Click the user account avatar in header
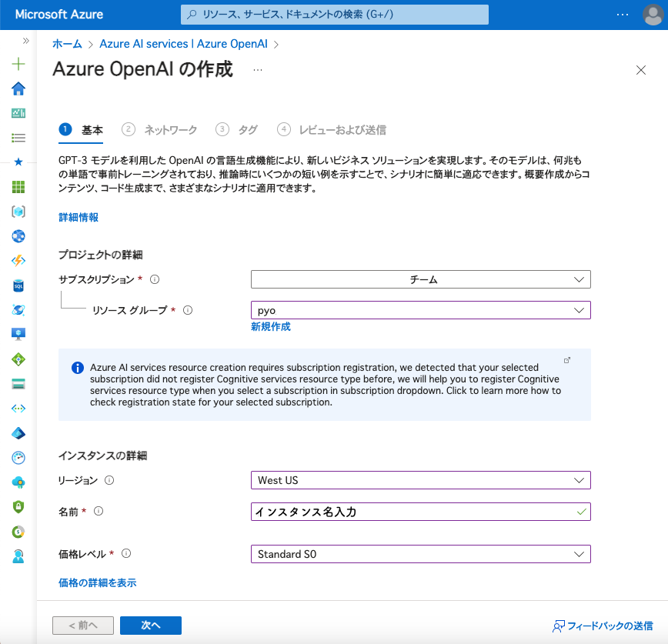Screen dimensions: 668x644 [653, 15]
